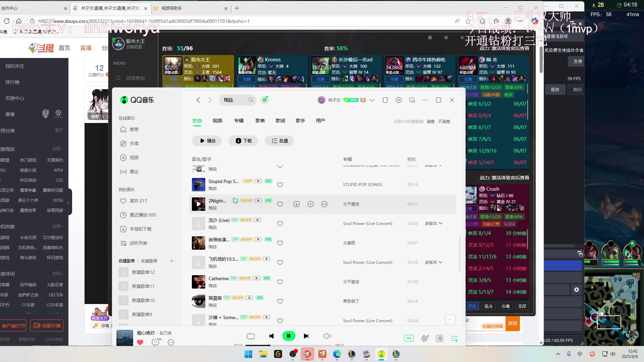Navigate back in QQ Music
This screenshot has height=362, width=644.
pyautogui.click(x=198, y=100)
